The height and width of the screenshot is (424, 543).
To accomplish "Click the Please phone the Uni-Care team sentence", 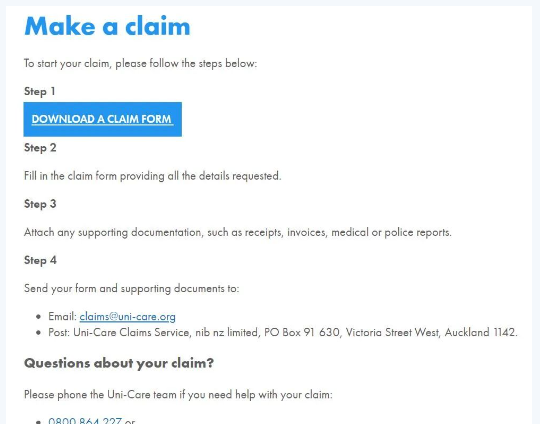I will [x=178, y=395].
